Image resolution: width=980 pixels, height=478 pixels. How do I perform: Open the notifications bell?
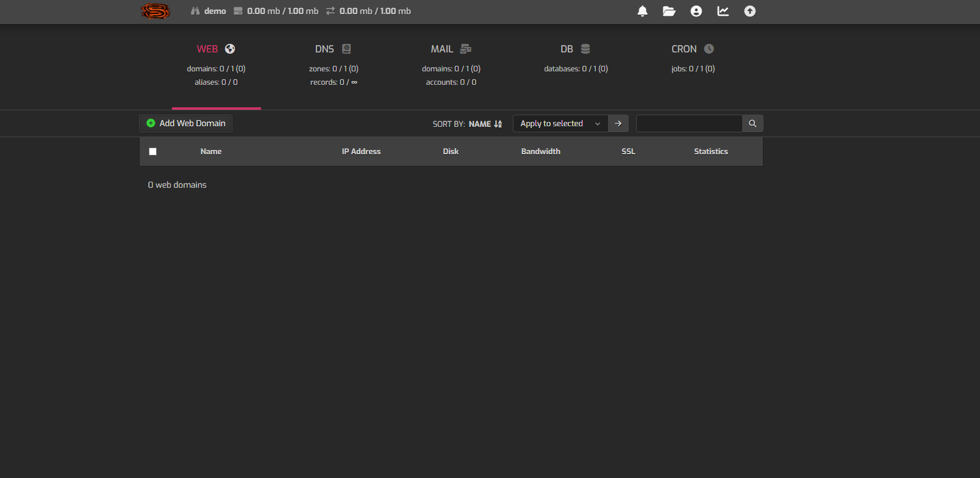click(x=642, y=11)
